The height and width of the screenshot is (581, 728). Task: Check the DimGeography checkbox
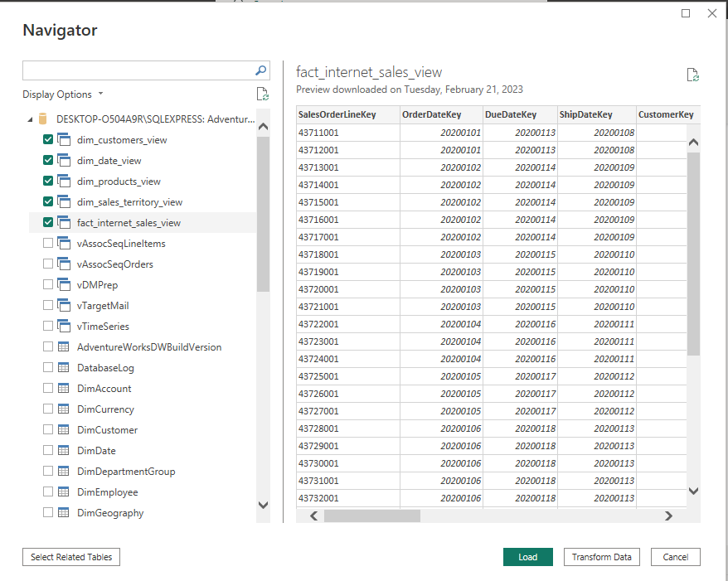(48, 512)
